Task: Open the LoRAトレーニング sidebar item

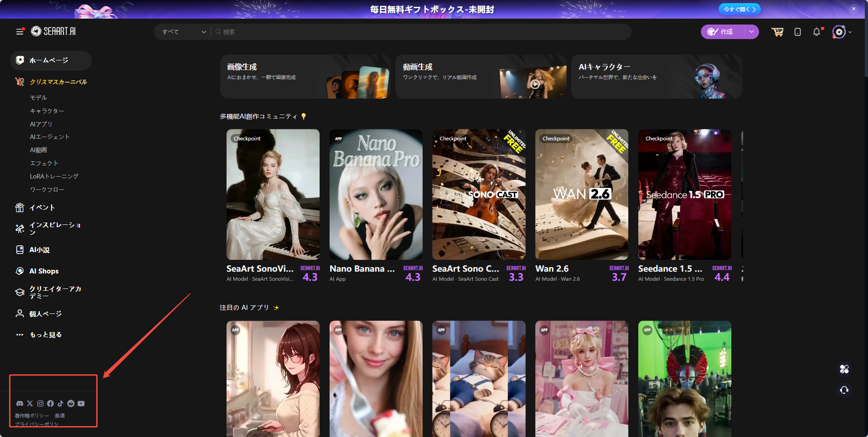Action: [54, 176]
